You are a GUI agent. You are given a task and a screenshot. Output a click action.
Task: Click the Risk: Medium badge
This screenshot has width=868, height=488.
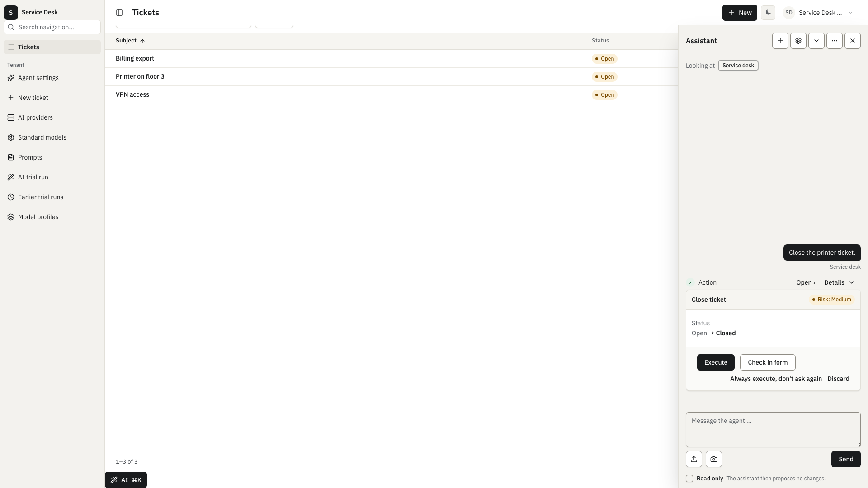832,300
